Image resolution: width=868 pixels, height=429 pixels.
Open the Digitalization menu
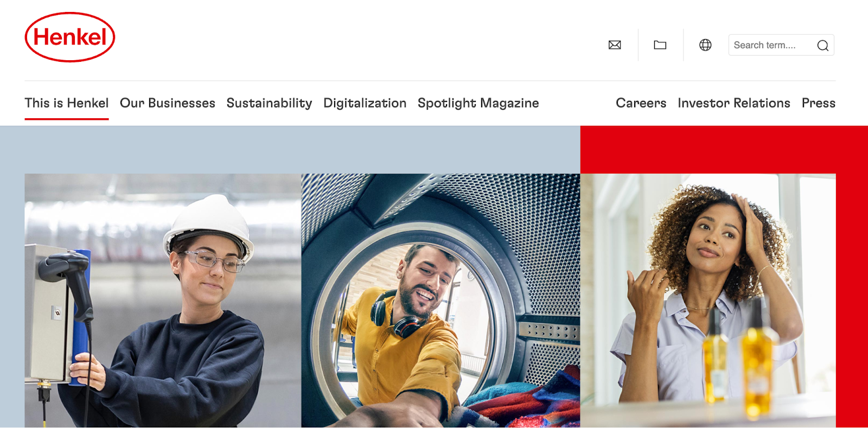click(x=365, y=103)
